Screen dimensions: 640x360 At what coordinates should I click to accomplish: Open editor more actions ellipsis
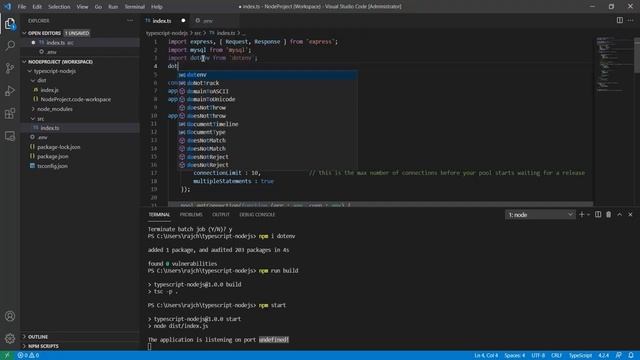631,20
